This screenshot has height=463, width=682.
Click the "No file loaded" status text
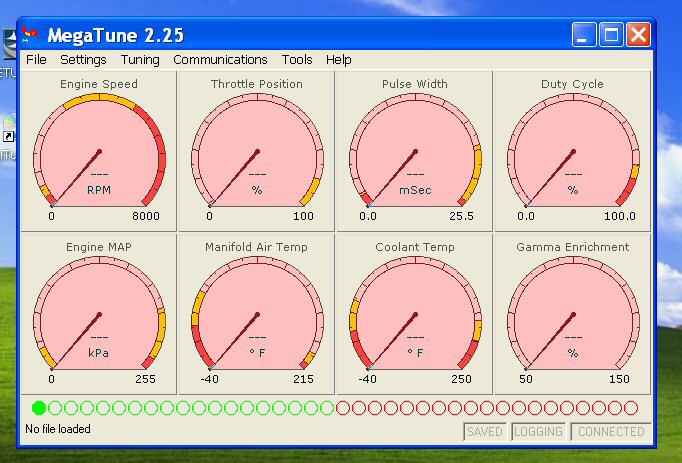click(x=58, y=429)
